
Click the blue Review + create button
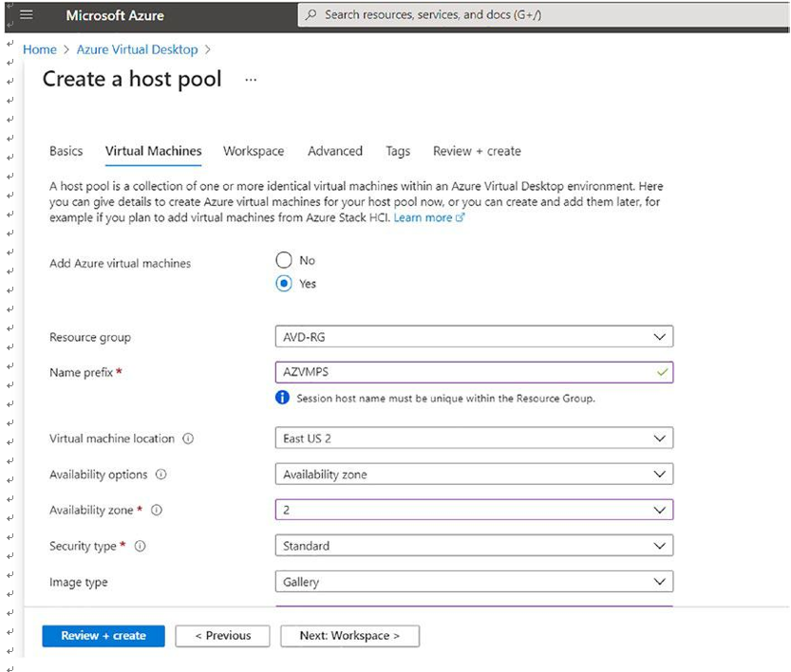click(x=104, y=636)
